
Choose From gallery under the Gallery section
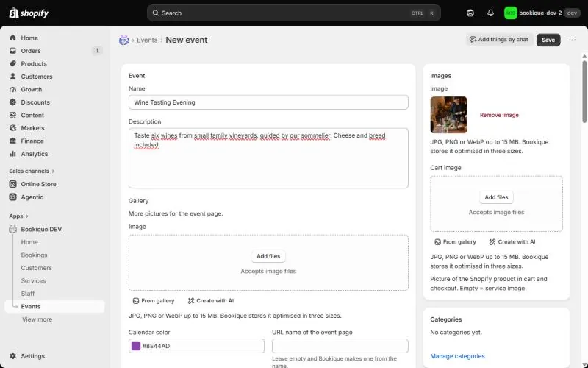[154, 301]
